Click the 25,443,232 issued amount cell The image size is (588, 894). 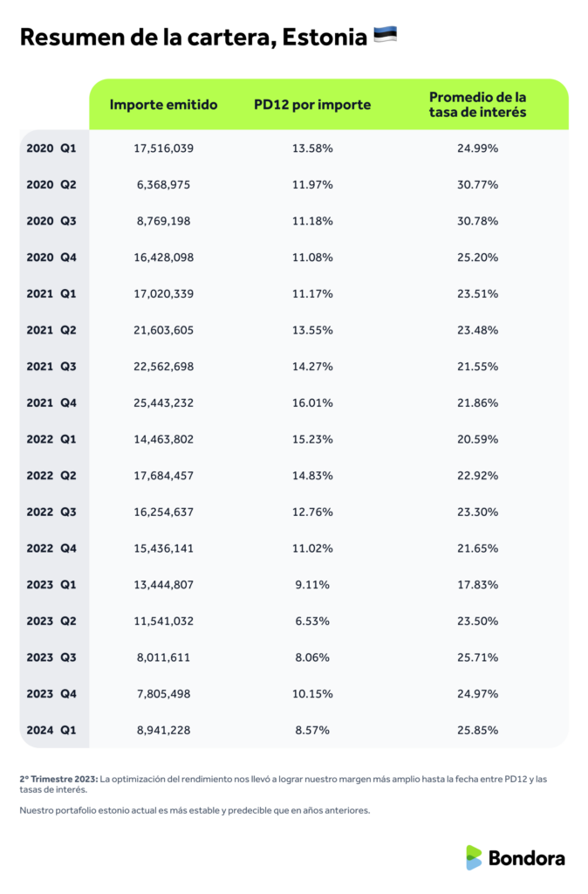coord(163,402)
